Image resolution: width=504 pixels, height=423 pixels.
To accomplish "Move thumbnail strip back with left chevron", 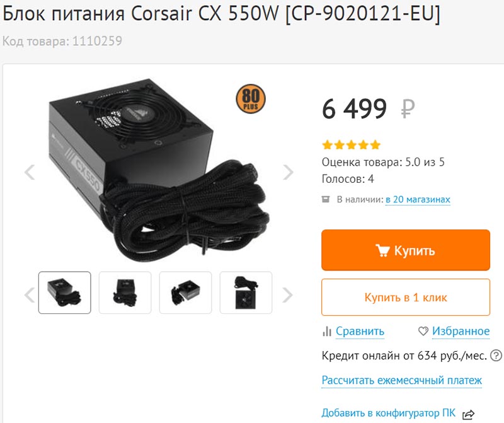I will [30, 295].
